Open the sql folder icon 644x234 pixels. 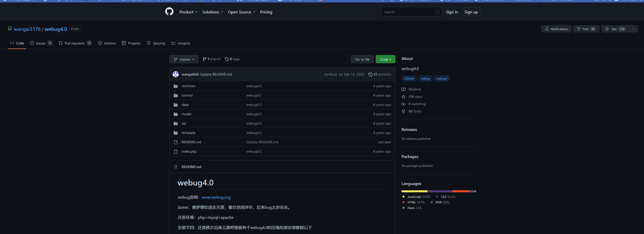(x=176, y=124)
